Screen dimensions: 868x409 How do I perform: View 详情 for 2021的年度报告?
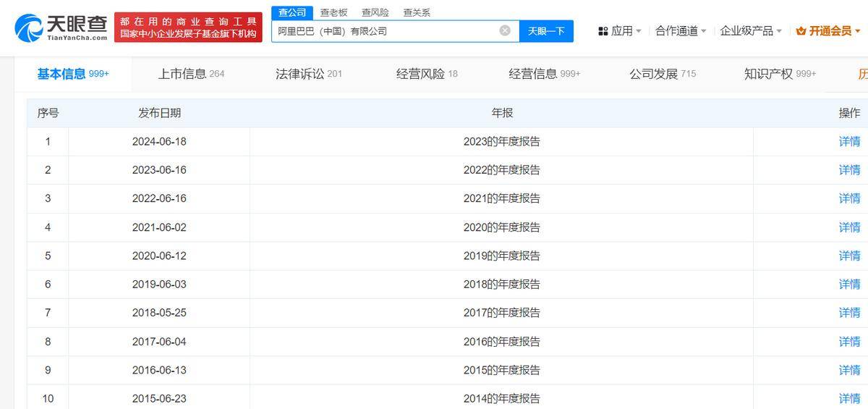pyautogui.click(x=849, y=198)
